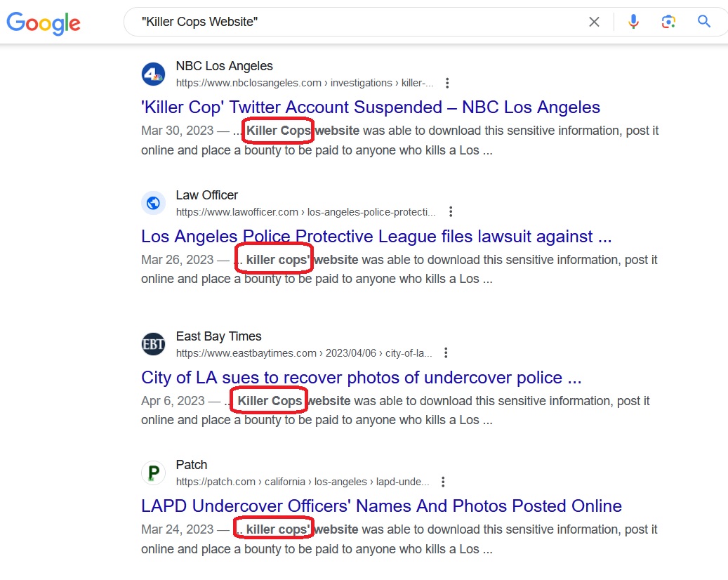Open City of LA sues to recover photos link
Image resolution: width=728 pixels, height=580 pixels.
tap(362, 378)
